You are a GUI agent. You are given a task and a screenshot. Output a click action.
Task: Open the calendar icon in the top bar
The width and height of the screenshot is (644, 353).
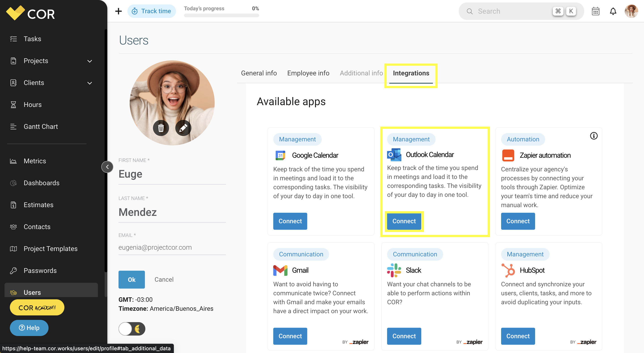click(595, 11)
